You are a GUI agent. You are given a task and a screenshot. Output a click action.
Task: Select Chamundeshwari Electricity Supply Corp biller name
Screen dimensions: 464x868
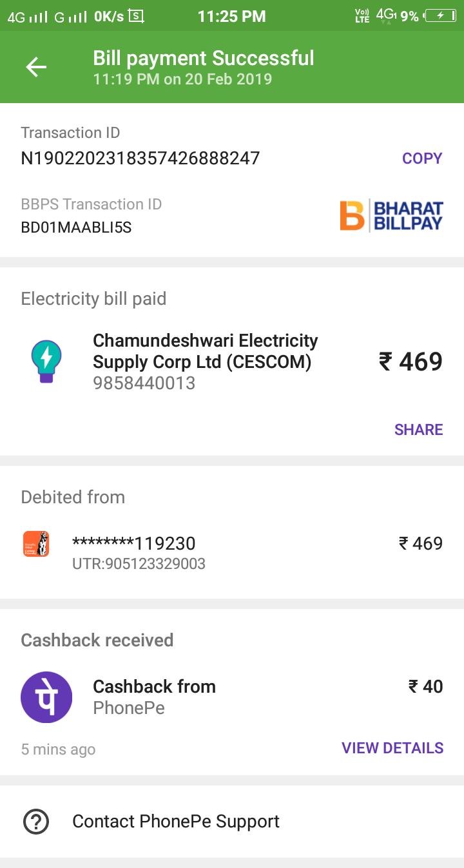pos(205,351)
